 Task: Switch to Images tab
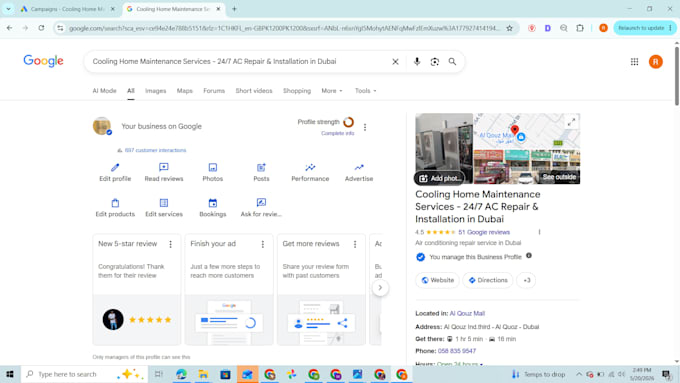coord(156,91)
